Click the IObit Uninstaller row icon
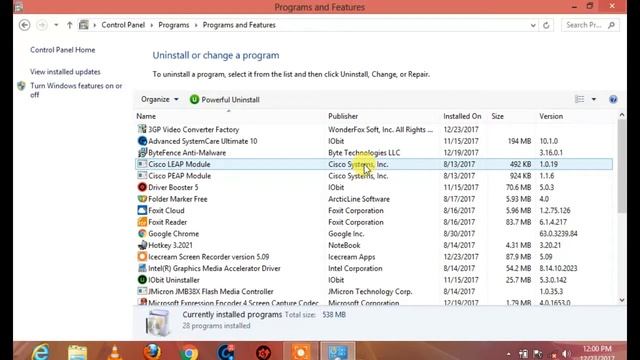The width and height of the screenshot is (640, 360). point(142,280)
